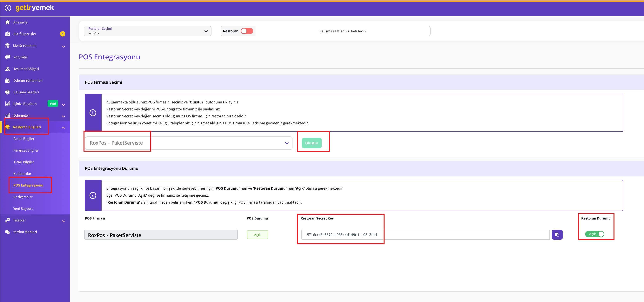Click the Oluştur button

[x=312, y=143]
